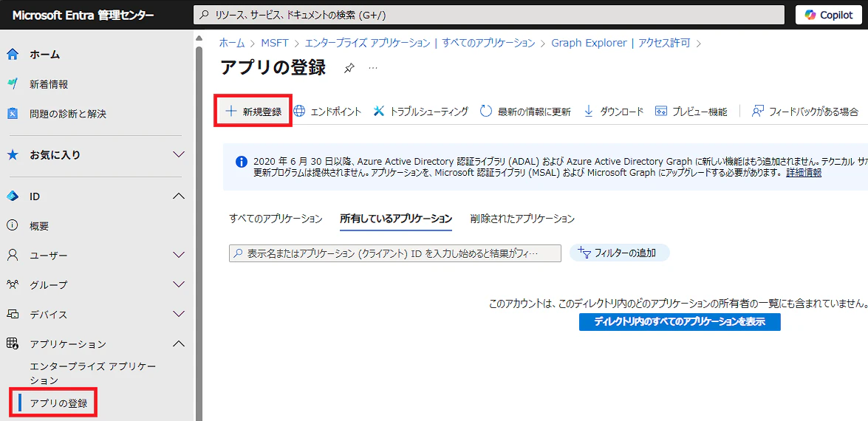The width and height of the screenshot is (868, 421).
Task: Open the more options ellipsis by title
Action: (373, 68)
